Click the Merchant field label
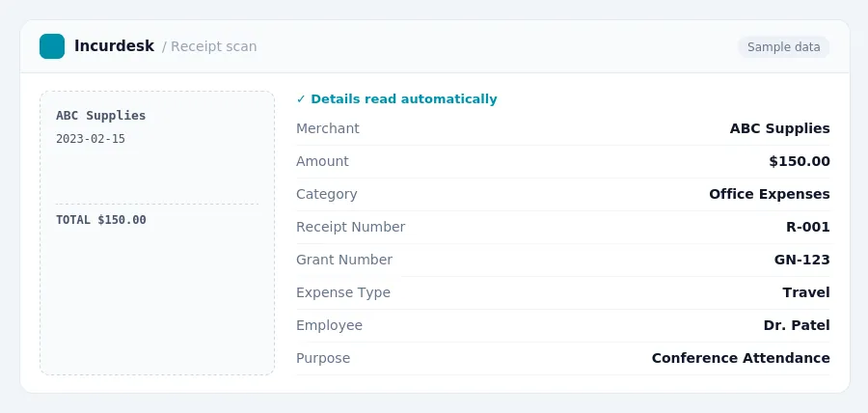Viewport: 868px width, 413px height. pos(327,128)
